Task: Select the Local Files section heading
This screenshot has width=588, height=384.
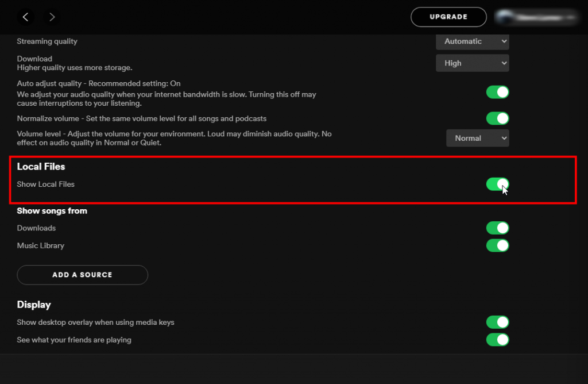Action: (41, 166)
